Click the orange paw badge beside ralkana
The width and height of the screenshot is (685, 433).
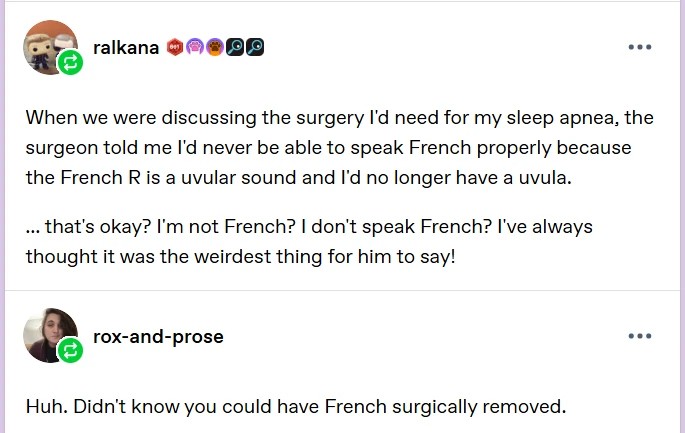tap(214, 48)
